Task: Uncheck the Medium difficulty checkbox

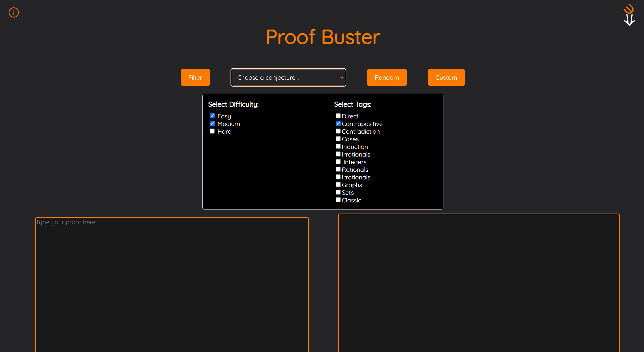Action: [x=212, y=123]
